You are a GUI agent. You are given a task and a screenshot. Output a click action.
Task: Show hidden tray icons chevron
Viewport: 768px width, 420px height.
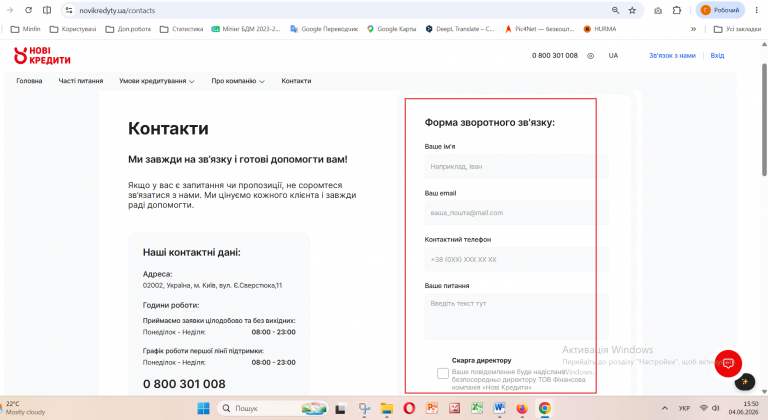[x=665, y=408]
